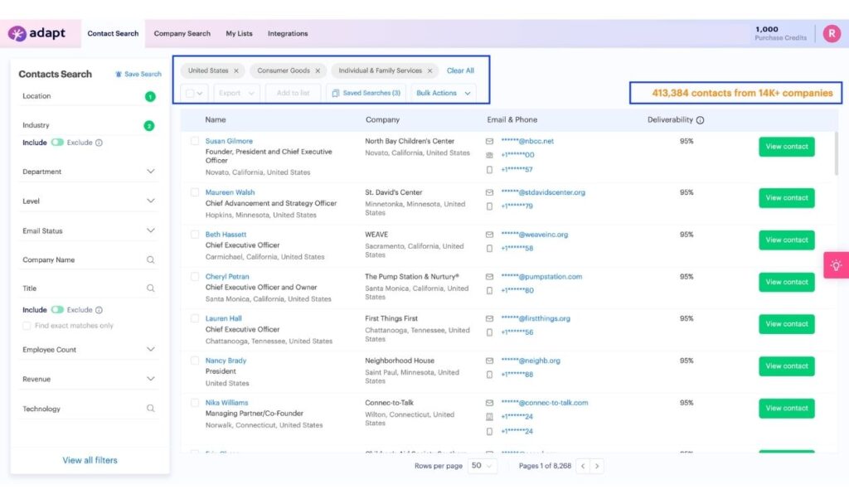Viewport: 849px width, 504px height.
Task: Check Find exact matches only
Action: [27, 326]
